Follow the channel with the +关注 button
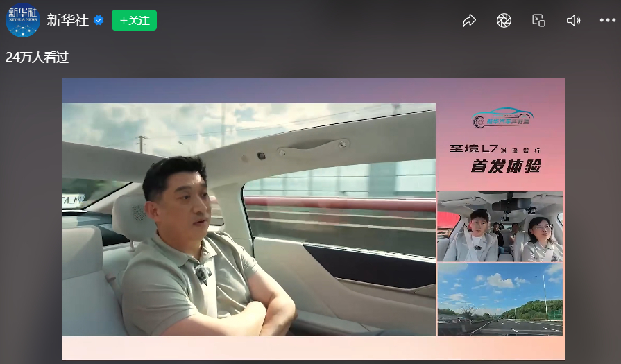The height and width of the screenshot is (364, 621). [134, 20]
